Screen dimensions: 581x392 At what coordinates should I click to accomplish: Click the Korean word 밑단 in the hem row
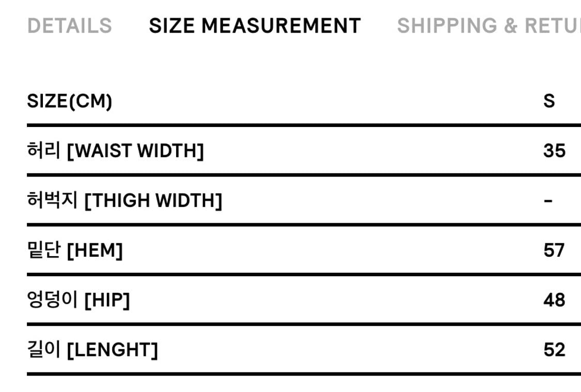pos(44,250)
